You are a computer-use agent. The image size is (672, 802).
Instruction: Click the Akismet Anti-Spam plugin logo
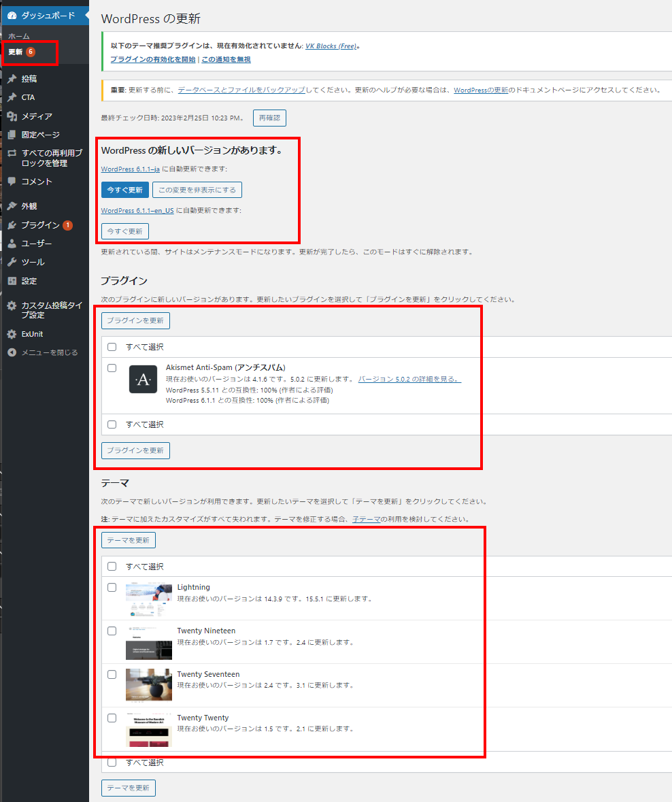pos(143,380)
